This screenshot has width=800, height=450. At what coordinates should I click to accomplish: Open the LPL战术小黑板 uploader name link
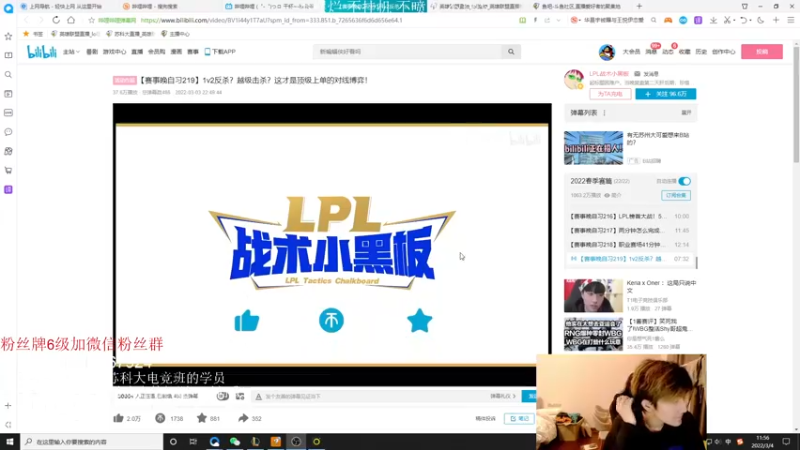(609, 74)
